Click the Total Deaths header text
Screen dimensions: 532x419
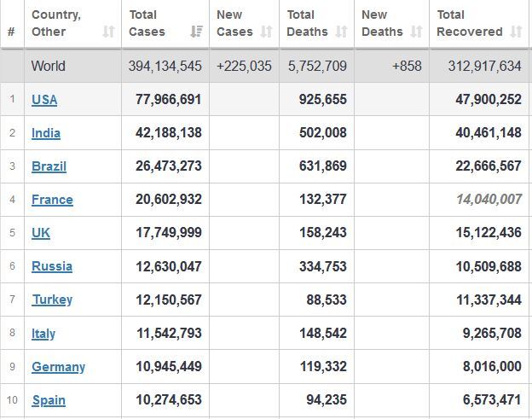pyautogui.click(x=308, y=23)
